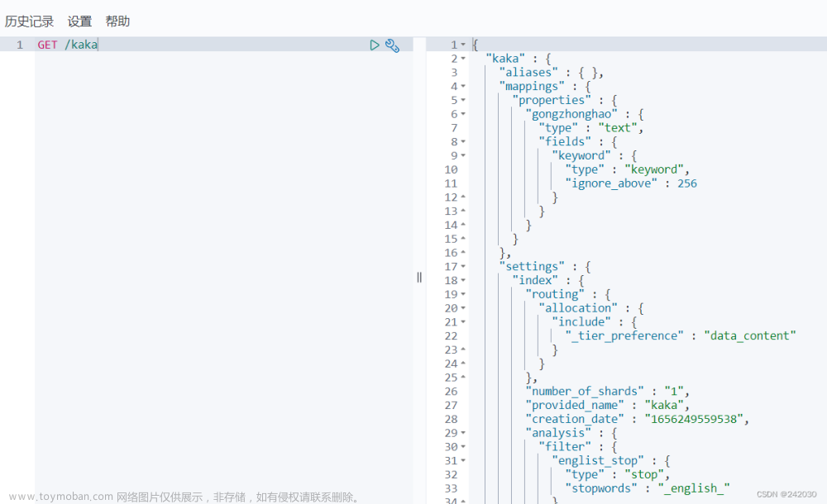Click the "aliases" key on line 3
The width and height of the screenshot is (827, 504).
[x=528, y=72]
